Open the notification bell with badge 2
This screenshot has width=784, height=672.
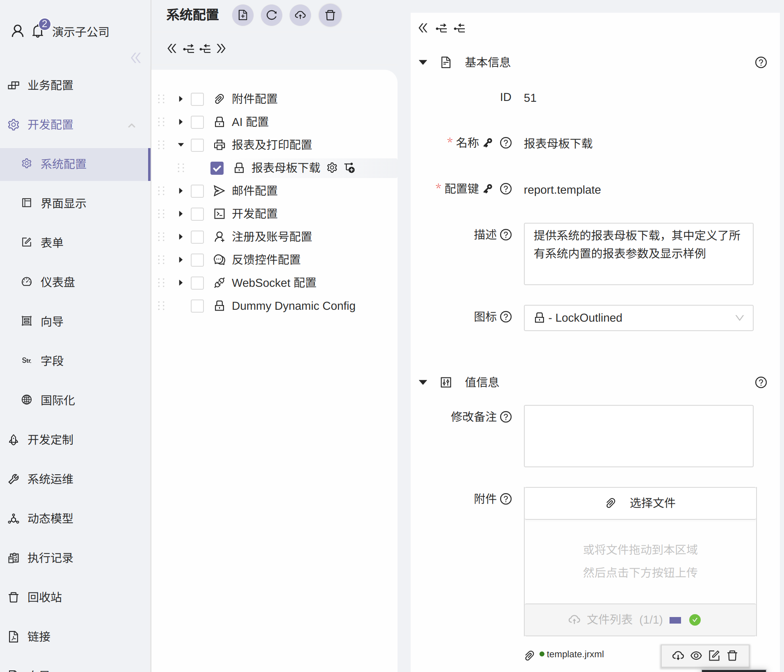tap(38, 31)
